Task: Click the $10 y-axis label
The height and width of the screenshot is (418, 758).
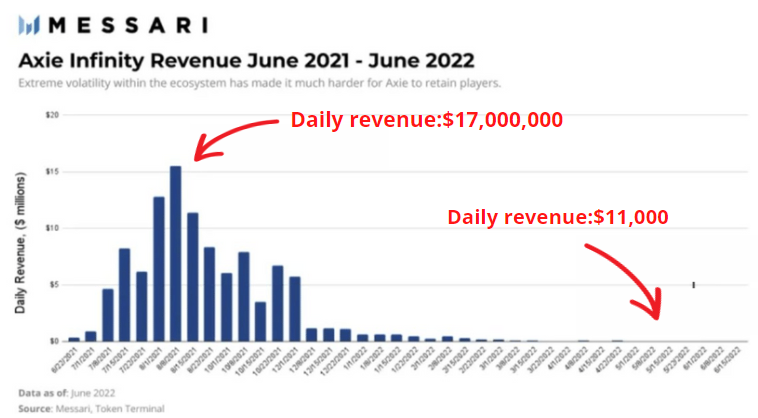Action: 52,228
